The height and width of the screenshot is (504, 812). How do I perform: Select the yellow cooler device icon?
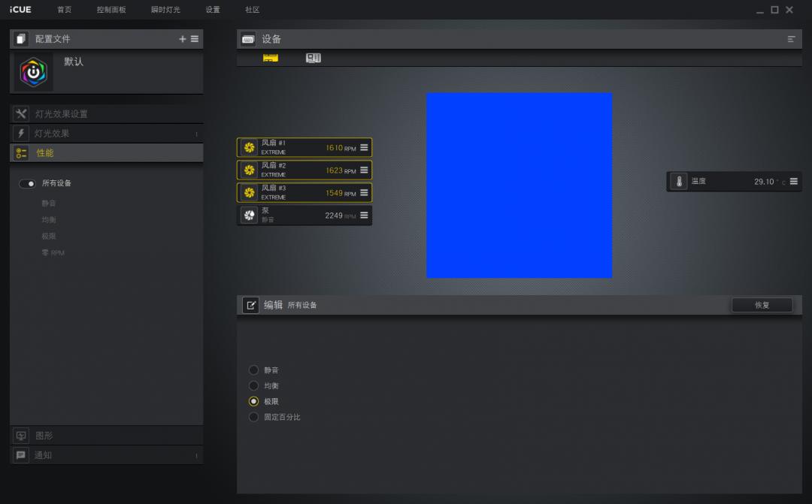(271, 58)
